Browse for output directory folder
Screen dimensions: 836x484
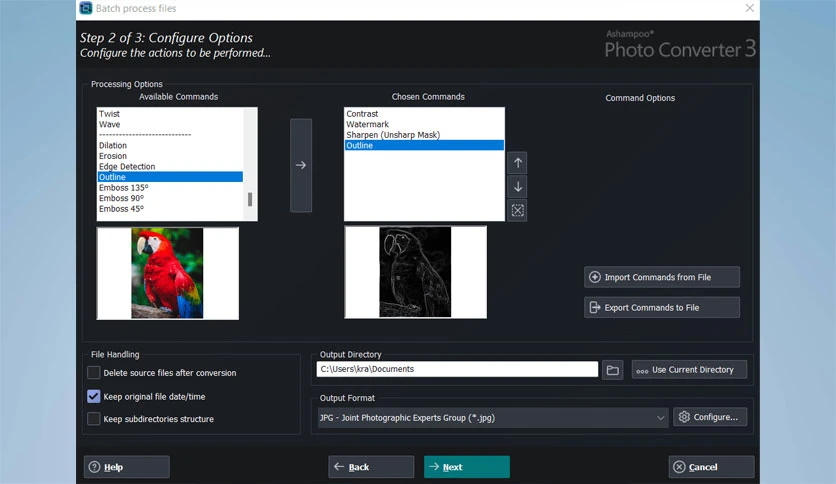tap(613, 369)
